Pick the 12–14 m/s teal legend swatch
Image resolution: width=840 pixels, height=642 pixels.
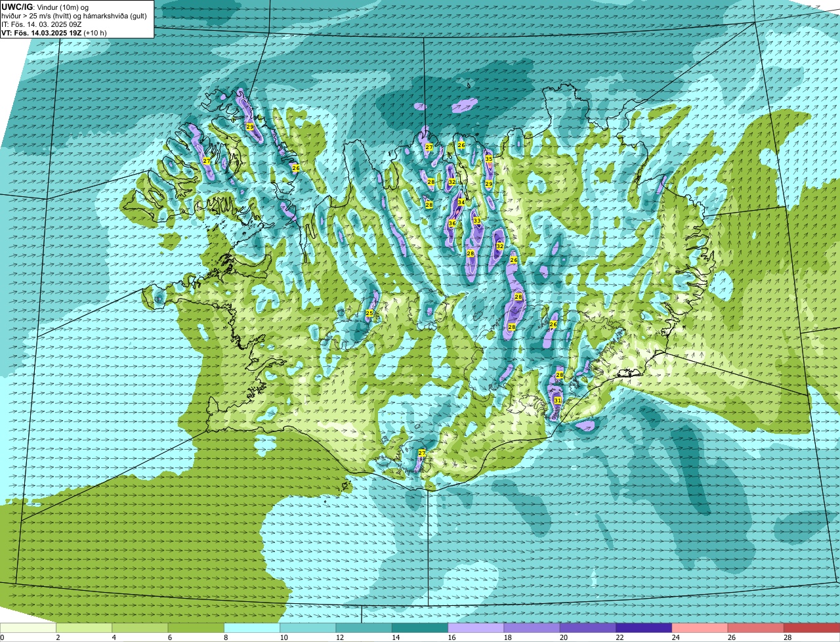pos(364,628)
